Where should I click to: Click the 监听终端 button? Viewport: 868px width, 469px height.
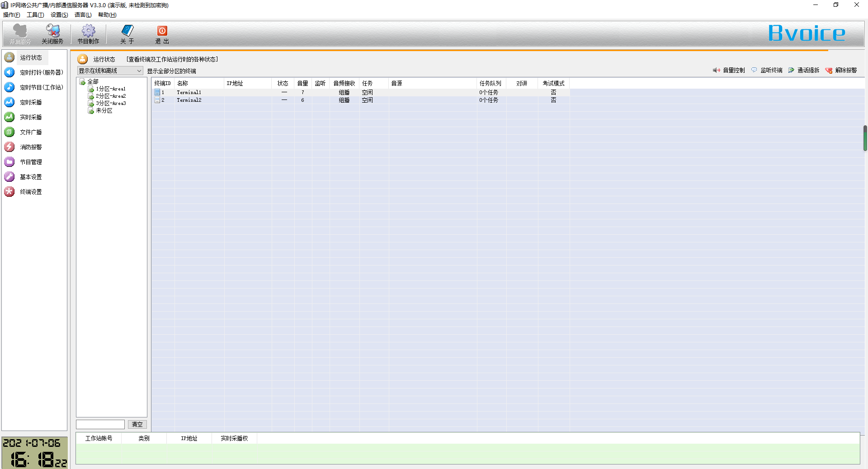767,70
